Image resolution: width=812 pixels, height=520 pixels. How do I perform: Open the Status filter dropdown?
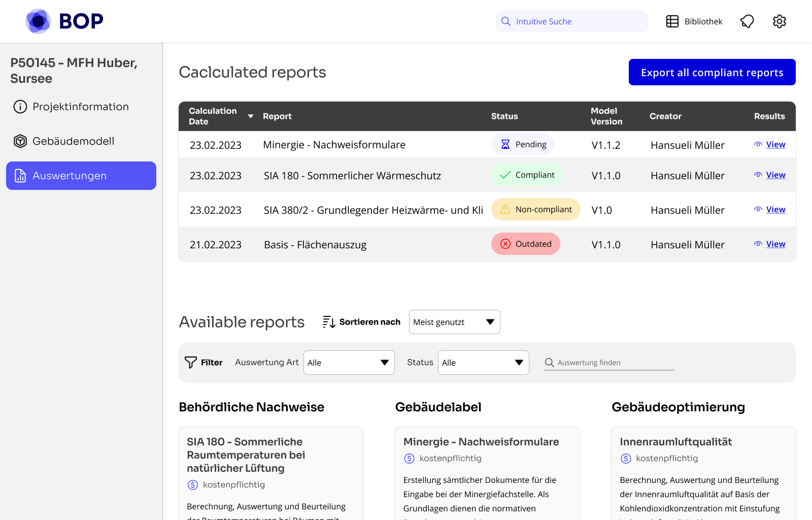coord(484,363)
